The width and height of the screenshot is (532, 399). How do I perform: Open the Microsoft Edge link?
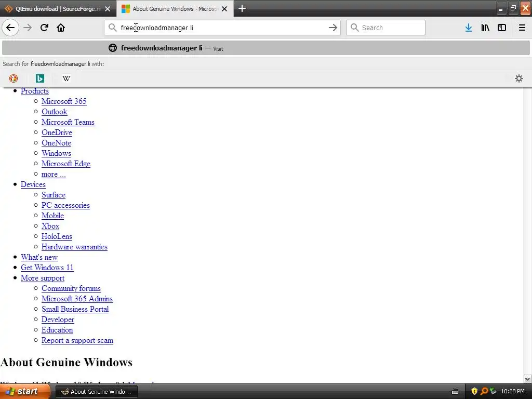pos(66,164)
